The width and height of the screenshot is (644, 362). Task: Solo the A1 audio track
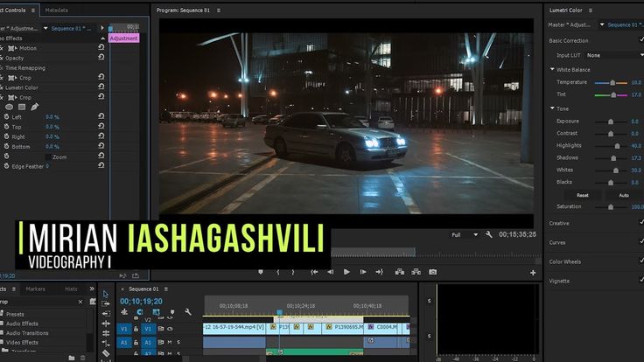coord(178,342)
